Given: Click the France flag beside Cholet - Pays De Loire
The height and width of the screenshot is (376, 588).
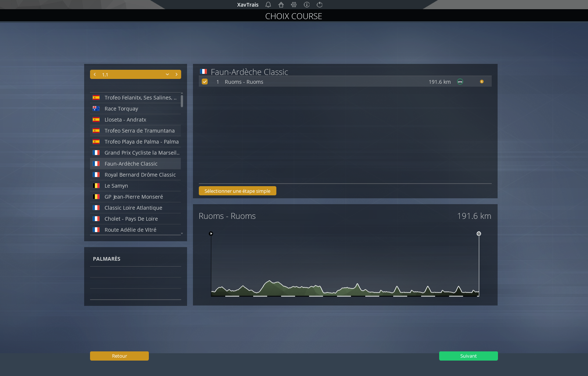Looking at the screenshot, I should point(96,219).
